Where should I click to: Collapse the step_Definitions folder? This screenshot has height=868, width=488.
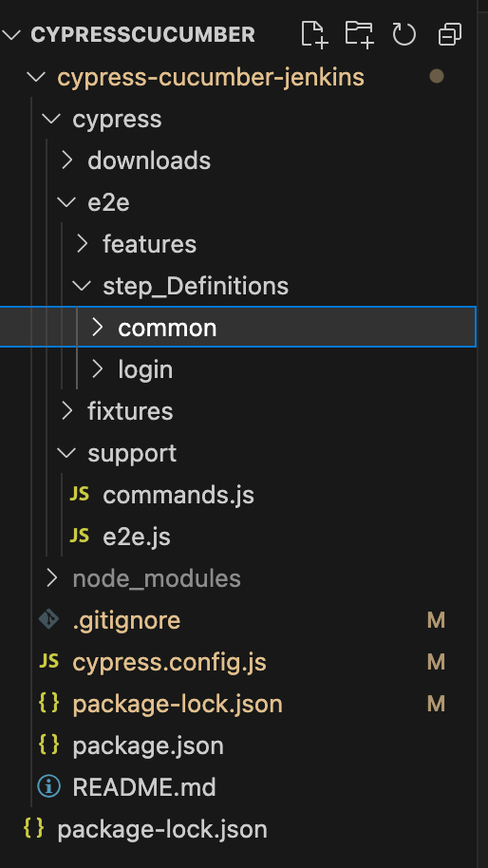[82, 286]
